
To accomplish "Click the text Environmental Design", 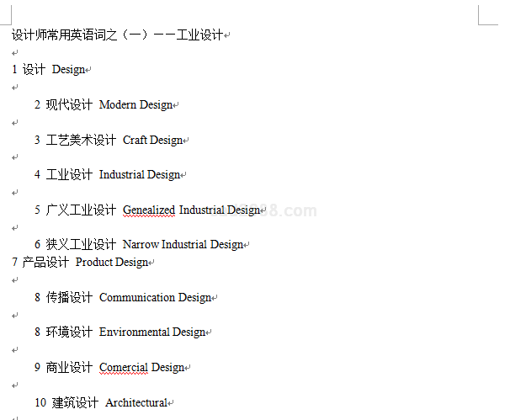I will click(152, 332).
